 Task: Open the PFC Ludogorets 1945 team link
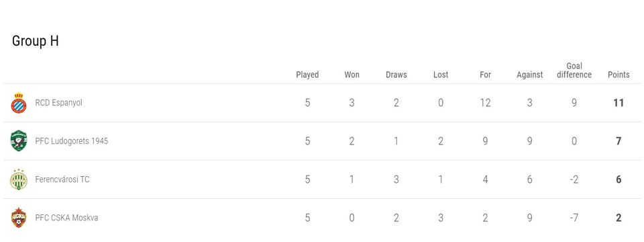coord(72,140)
